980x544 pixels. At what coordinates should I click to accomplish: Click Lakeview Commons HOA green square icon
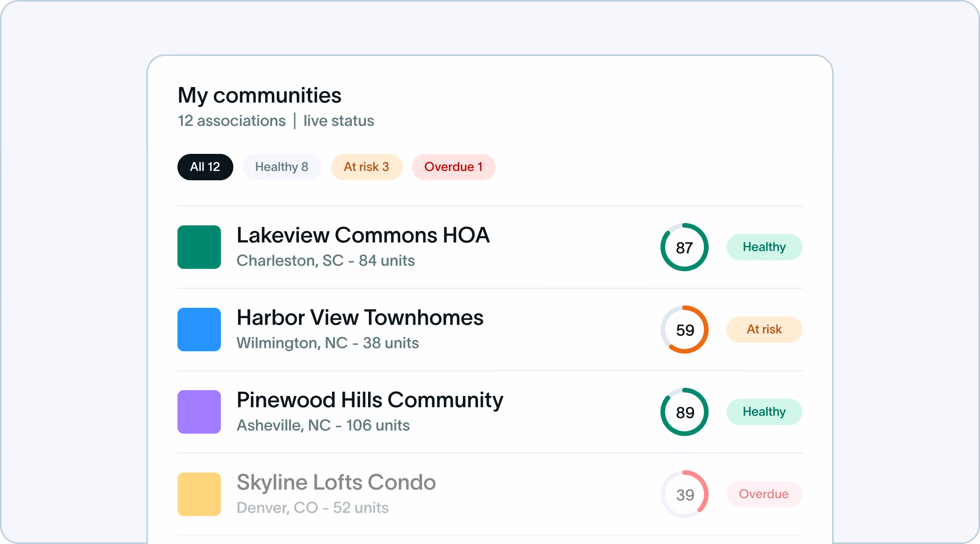199,247
